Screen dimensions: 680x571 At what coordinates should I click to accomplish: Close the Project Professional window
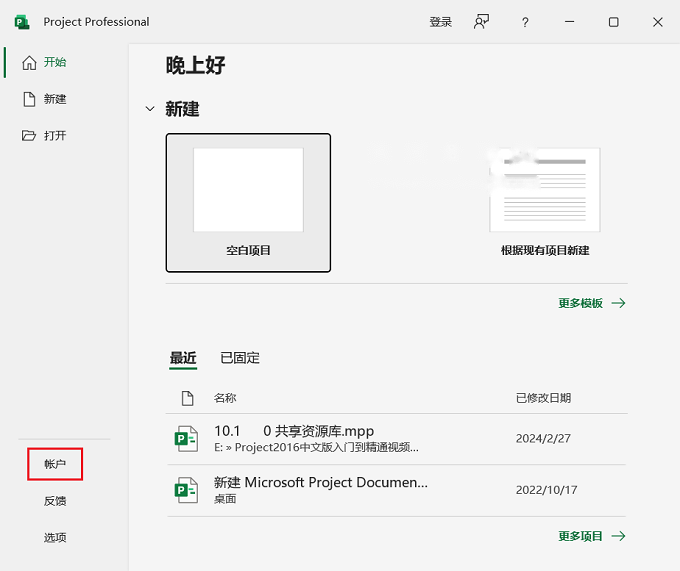657,22
